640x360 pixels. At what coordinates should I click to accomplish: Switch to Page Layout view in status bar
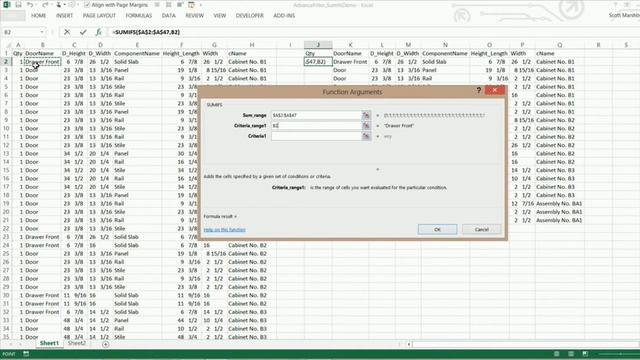[x=571, y=354]
